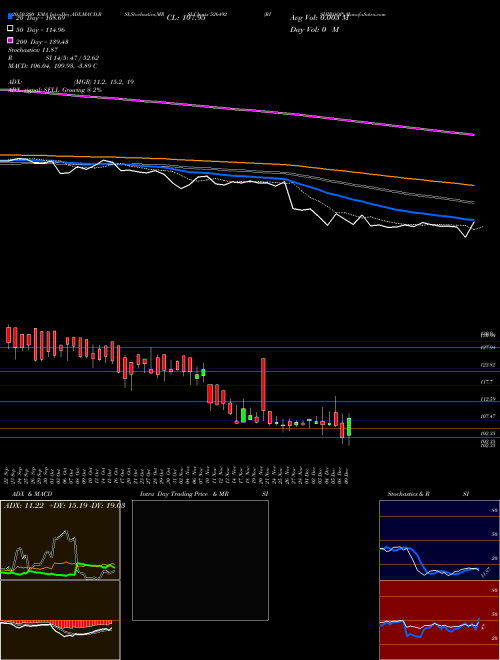The image size is (500, 660).
Task: Select the '50 Day - 114.96' legend text
Action: (x=41, y=30)
